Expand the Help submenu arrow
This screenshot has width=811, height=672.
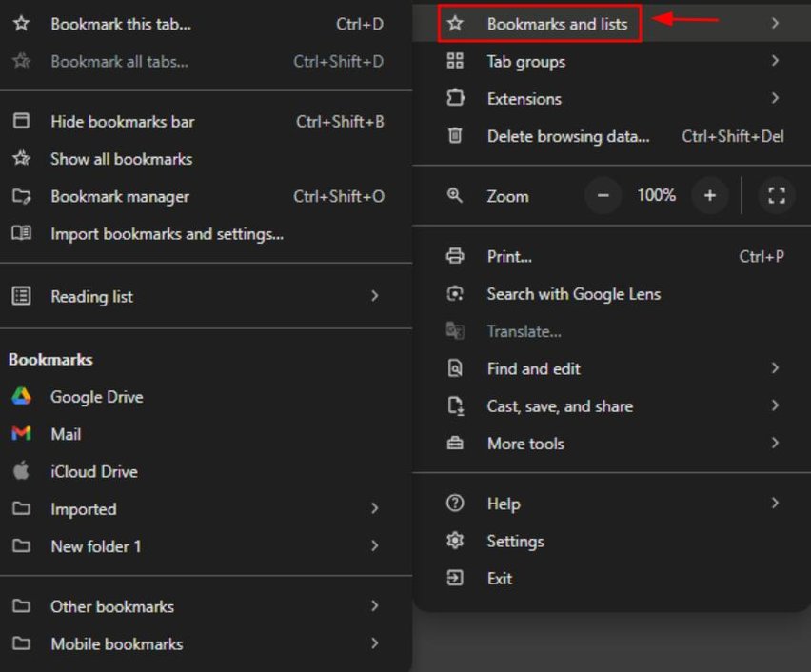coord(775,503)
